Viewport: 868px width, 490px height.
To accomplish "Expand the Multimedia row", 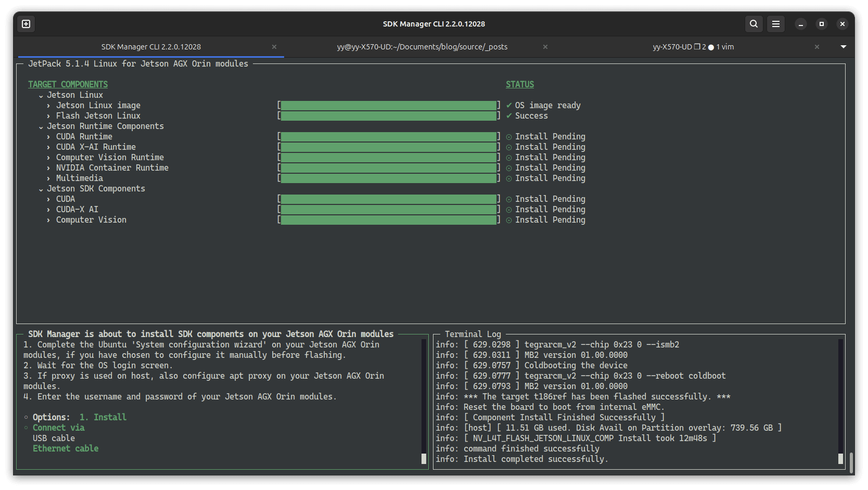I will pyautogui.click(x=48, y=178).
